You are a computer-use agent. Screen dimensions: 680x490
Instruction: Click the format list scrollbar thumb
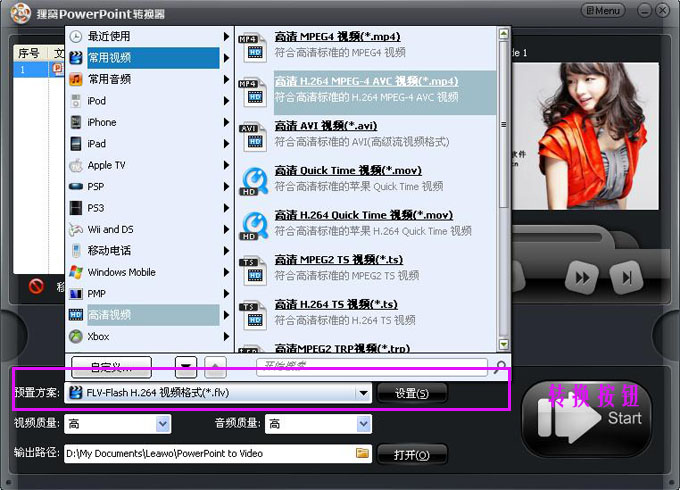click(503, 124)
